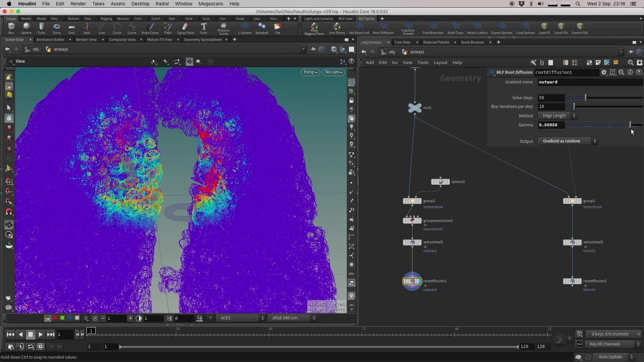Open the Takes menu
The image size is (644, 362).
click(x=98, y=4)
